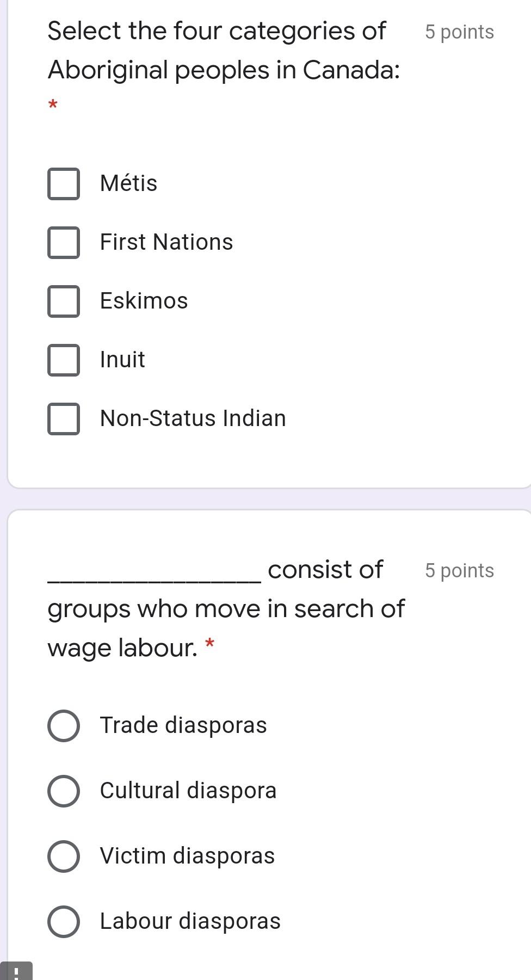Check the First Nations checkbox

[64, 243]
